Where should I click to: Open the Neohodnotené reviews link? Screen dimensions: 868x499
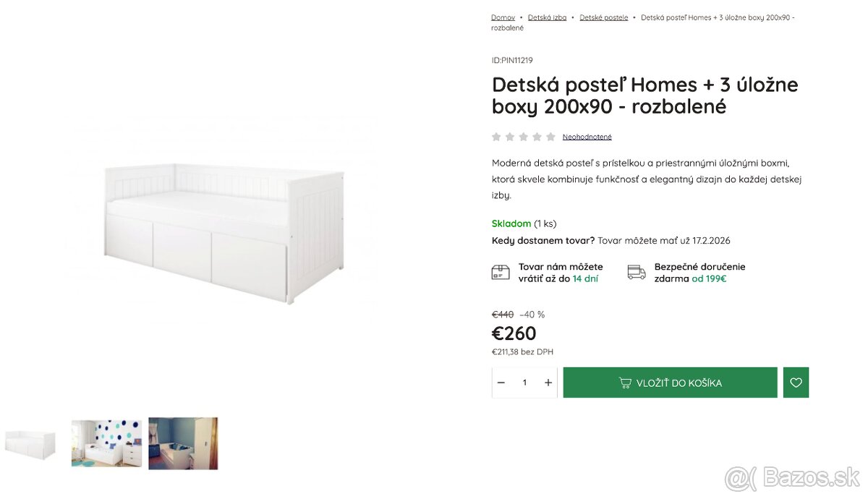click(x=587, y=136)
